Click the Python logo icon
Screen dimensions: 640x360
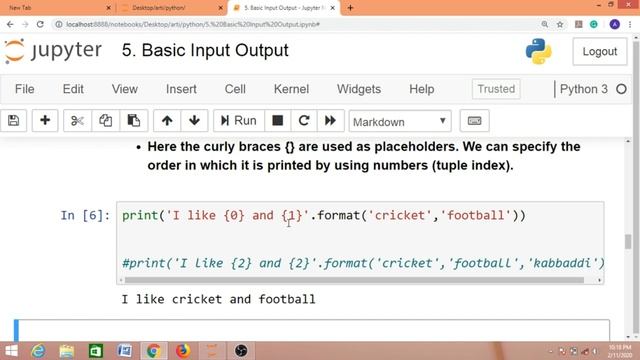click(539, 51)
